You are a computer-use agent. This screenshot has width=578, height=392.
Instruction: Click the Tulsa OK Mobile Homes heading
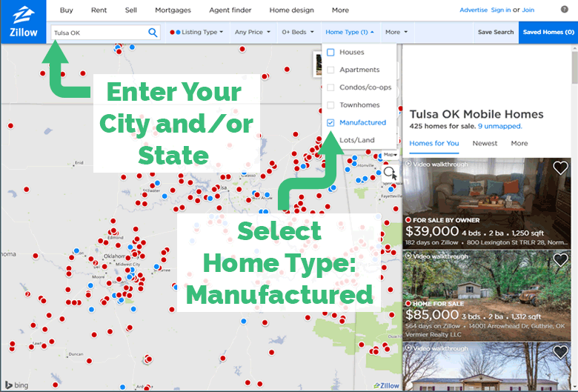(x=476, y=114)
